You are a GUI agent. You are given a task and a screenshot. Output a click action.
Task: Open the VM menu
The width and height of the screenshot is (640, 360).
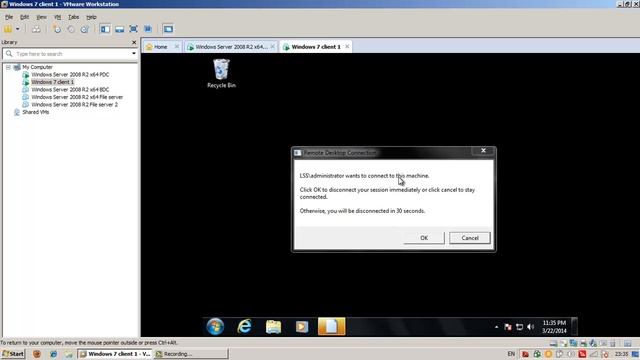(x=58, y=17)
